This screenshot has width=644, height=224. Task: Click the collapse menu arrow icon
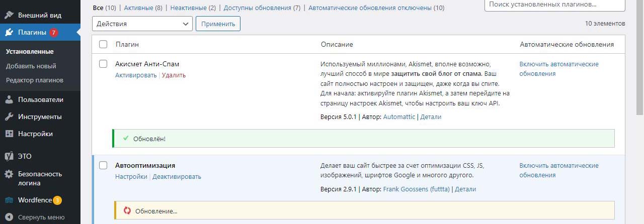(9, 217)
